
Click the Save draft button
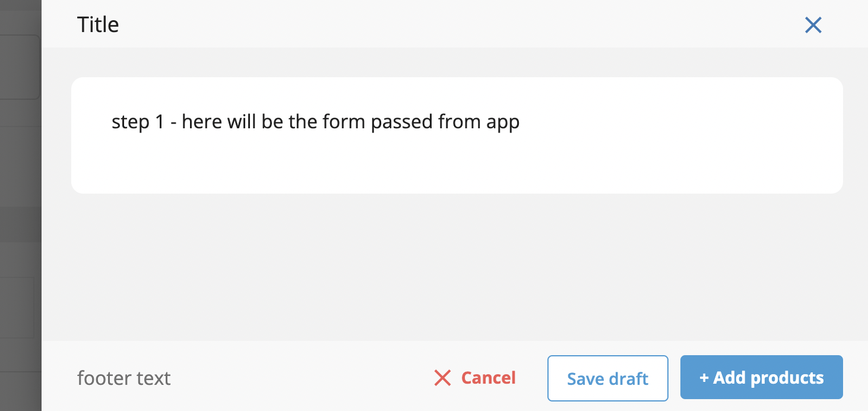point(607,378)
